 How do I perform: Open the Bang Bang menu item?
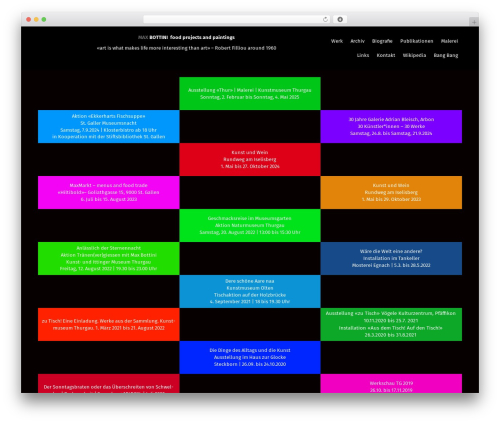tap(446, 55)
